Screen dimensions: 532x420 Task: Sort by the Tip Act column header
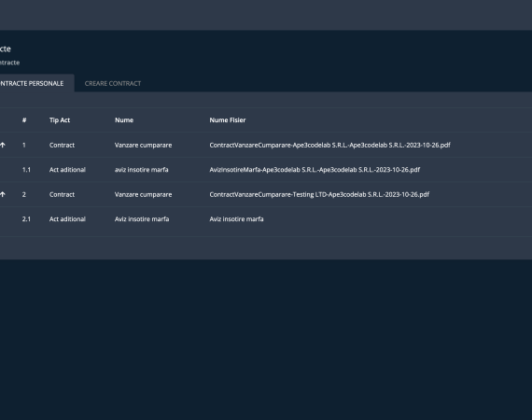click(x=60, y=120)
